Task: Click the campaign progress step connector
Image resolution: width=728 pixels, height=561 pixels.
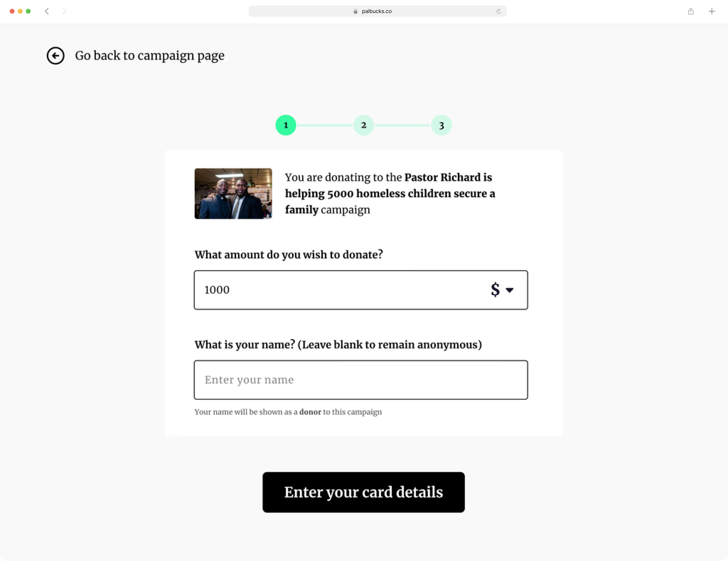Action: tap(325, 124)
